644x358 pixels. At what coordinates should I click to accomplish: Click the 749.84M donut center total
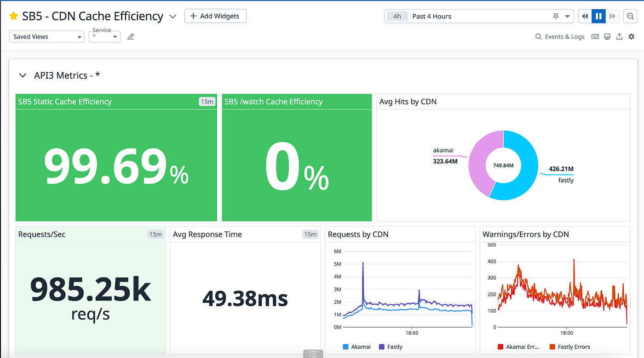point(503,165)
